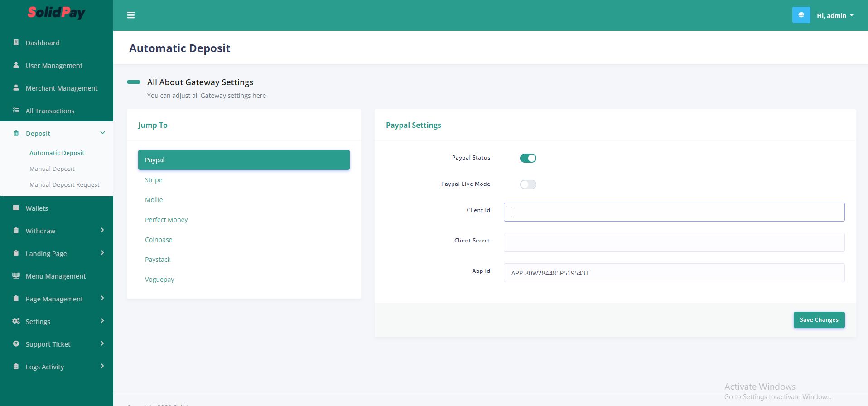This screenshot has height=406, width=868.
Task: Jump to Mollie gateway settings
Action: [154, 200]
